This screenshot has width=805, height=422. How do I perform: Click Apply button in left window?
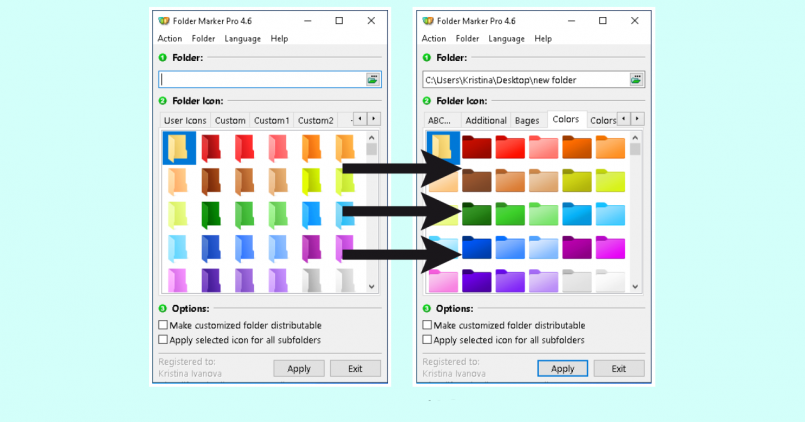pyautogui.click(x=299, y=369)
